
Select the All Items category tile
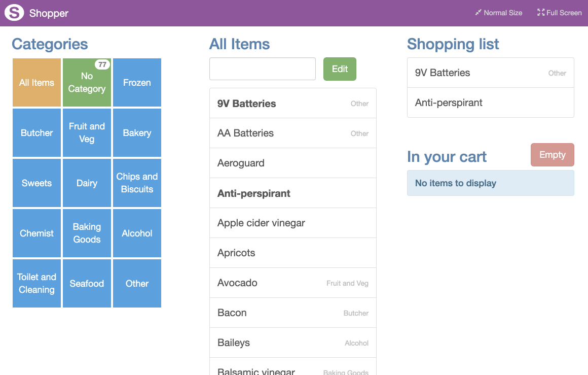36,83
